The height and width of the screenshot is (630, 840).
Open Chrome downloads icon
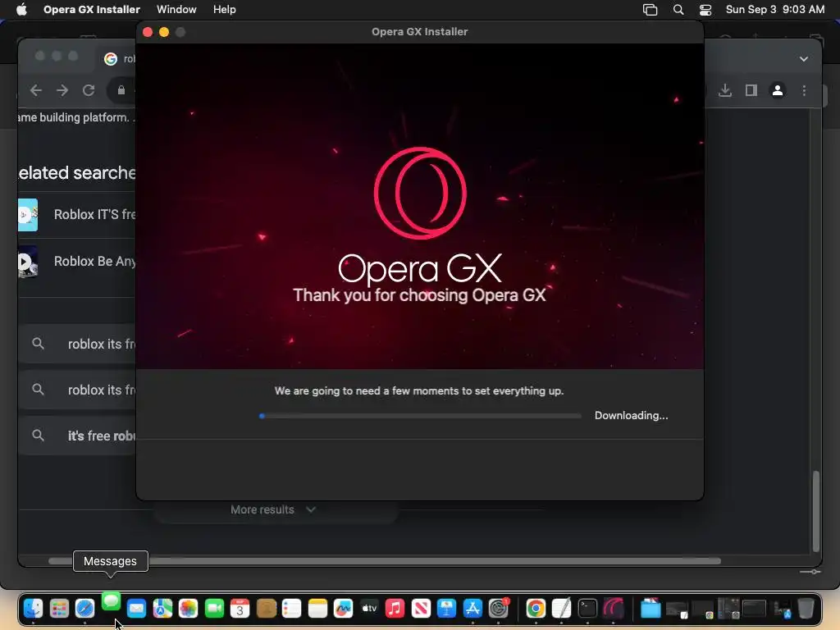725,90
